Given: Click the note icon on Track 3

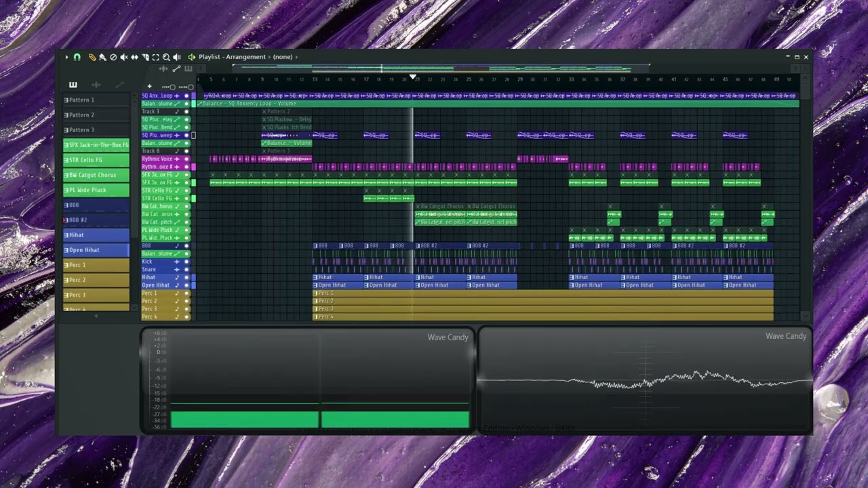Looking at the screenshot, I should 177,111.
